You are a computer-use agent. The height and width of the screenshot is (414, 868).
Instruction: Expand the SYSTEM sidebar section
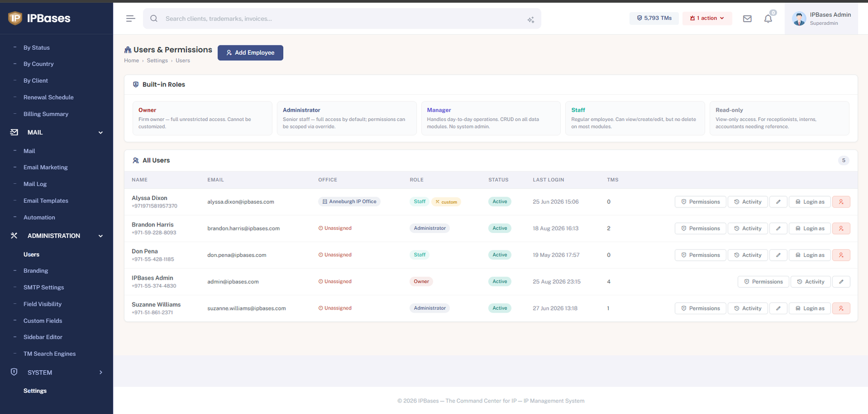click(100, 372)
